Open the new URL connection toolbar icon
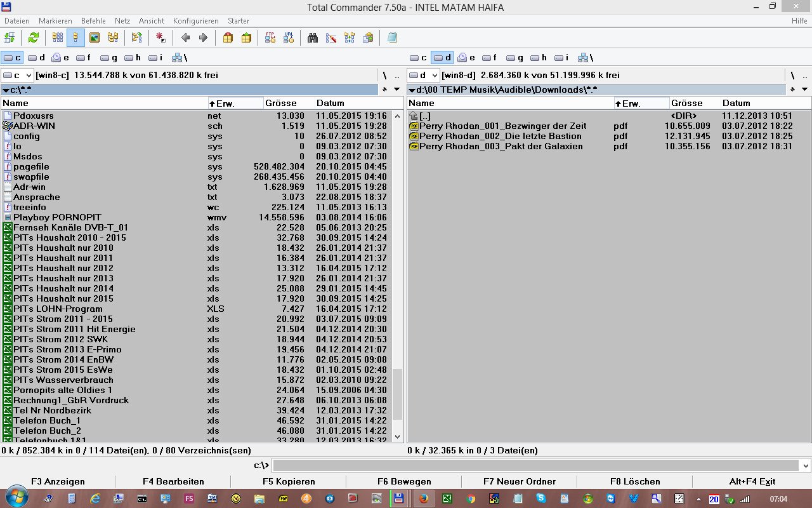 coord(289,37)
